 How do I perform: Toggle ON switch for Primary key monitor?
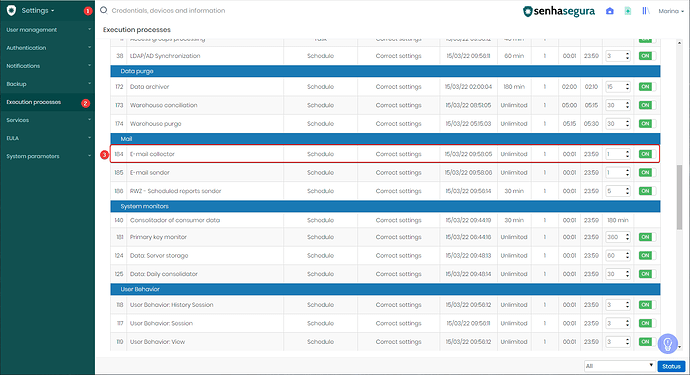pos(647,237)
